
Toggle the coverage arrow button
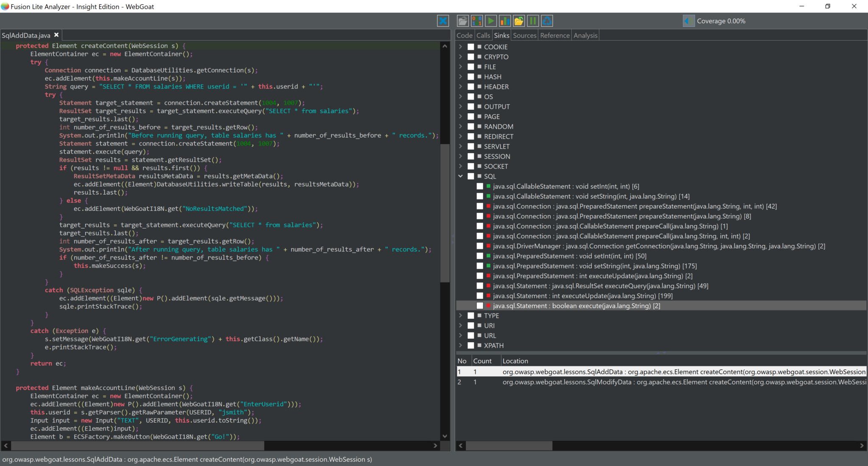(x=689, y=21)
